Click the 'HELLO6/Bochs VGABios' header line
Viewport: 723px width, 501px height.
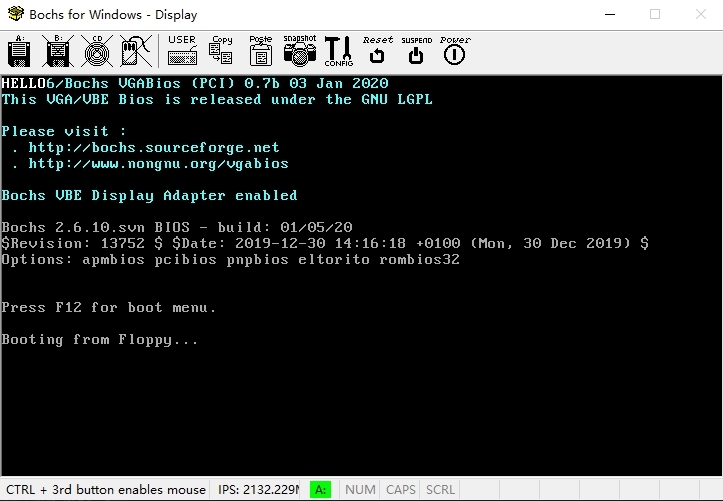(195, 83)
